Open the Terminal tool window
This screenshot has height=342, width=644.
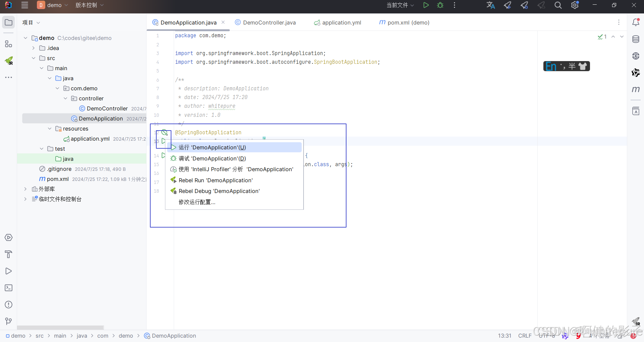click(x=9, y=288)
